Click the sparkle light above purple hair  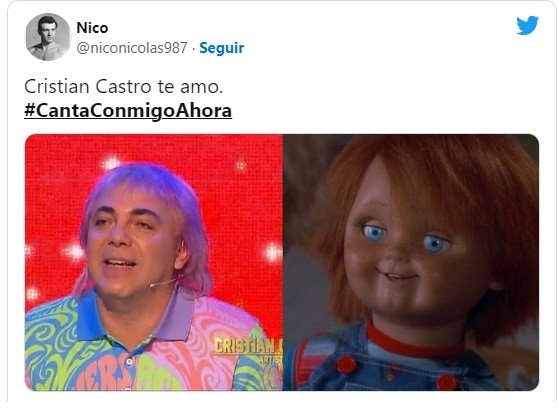click(x=111, y=163)
